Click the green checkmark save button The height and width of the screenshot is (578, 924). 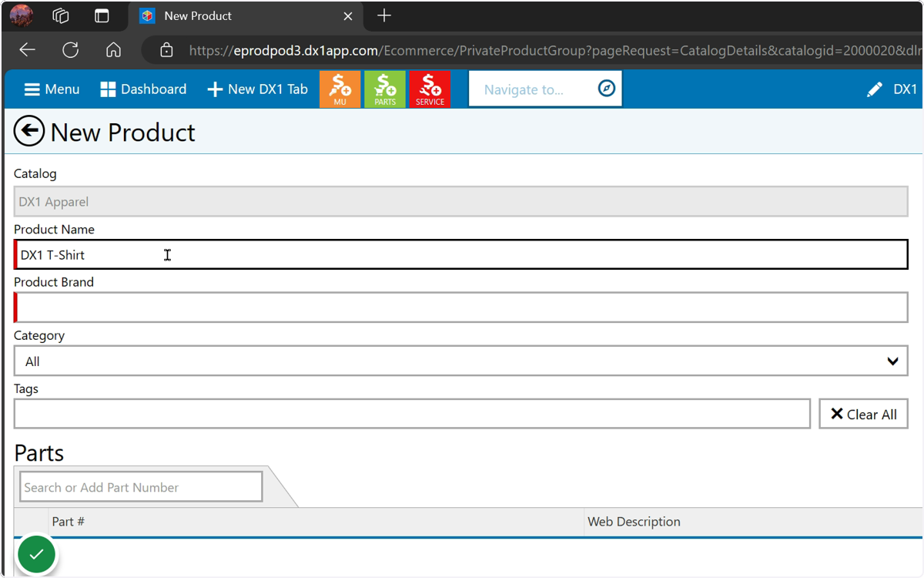[36, 553]
